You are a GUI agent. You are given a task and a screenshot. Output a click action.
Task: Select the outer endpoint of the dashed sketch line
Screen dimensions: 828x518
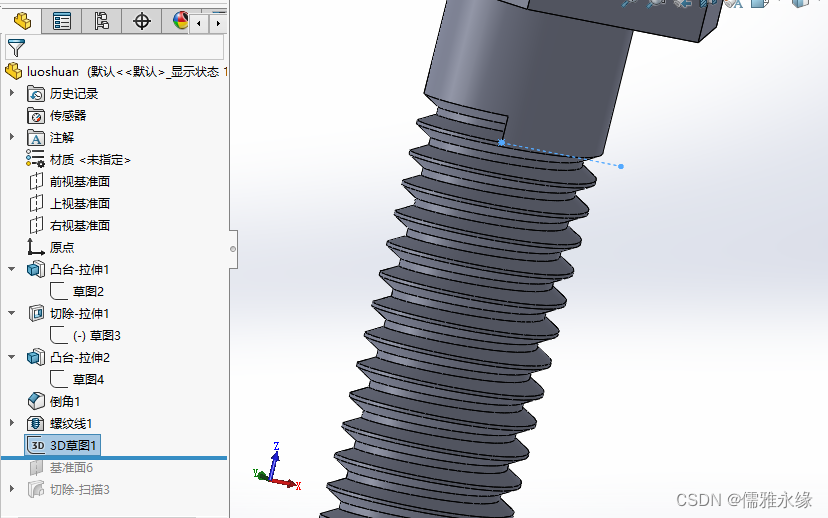click(x=621, y=166)
